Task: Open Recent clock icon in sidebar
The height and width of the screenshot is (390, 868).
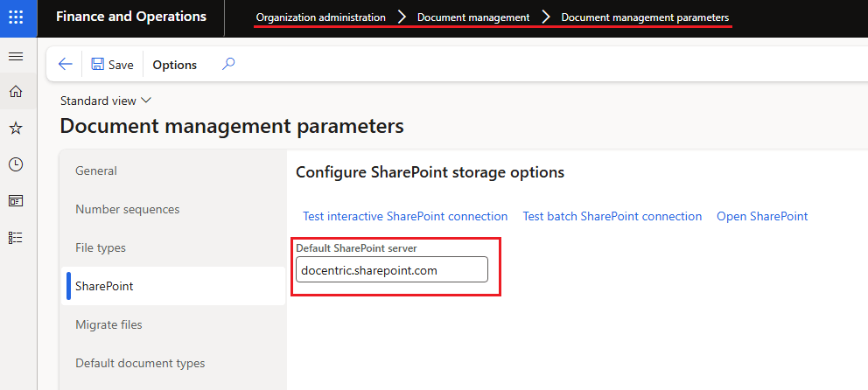Action: tap(16, 164)
